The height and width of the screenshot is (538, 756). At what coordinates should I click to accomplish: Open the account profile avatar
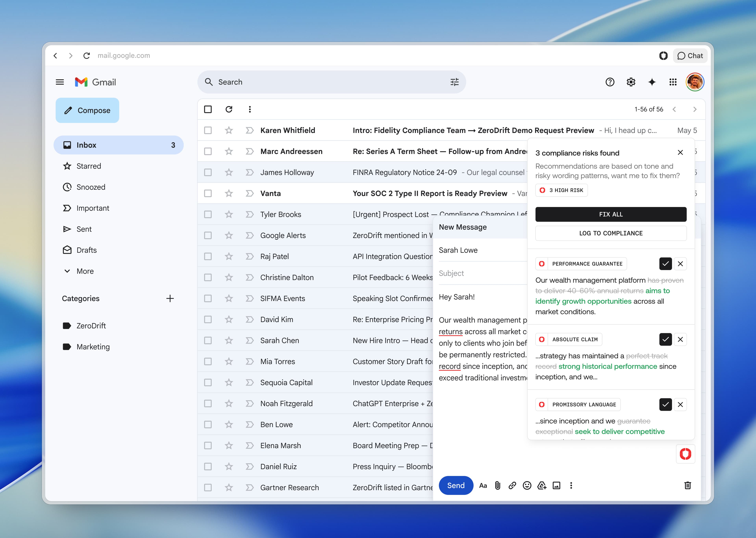[695, 82]
